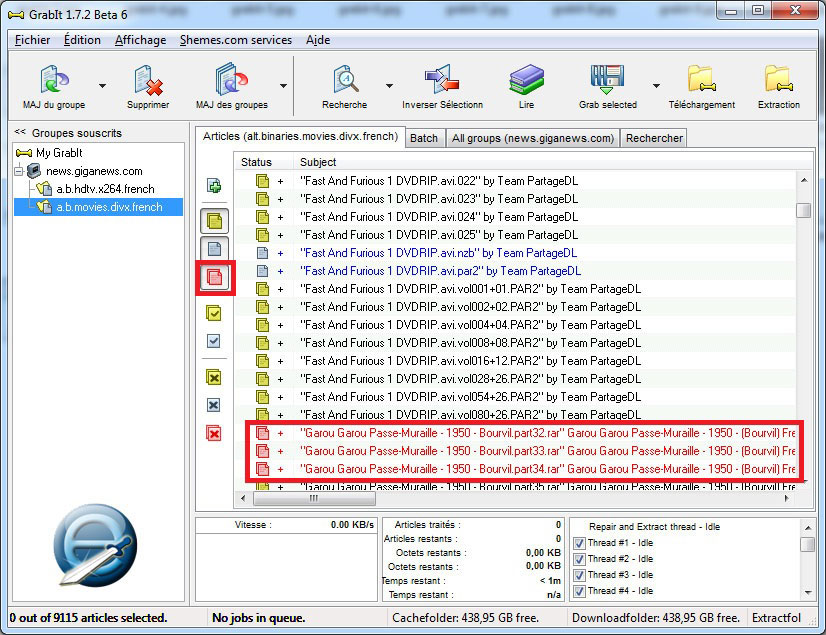826x635 pixels.
Task: Expand the plus on avi.par2 article row
Action: (x=280, y=271)
